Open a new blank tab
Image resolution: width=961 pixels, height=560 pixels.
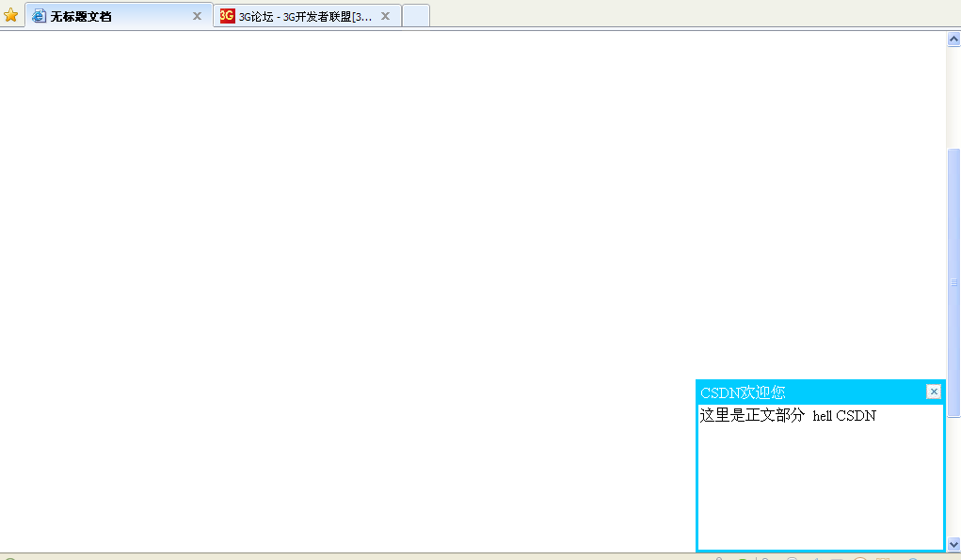[x=415, y=16]
